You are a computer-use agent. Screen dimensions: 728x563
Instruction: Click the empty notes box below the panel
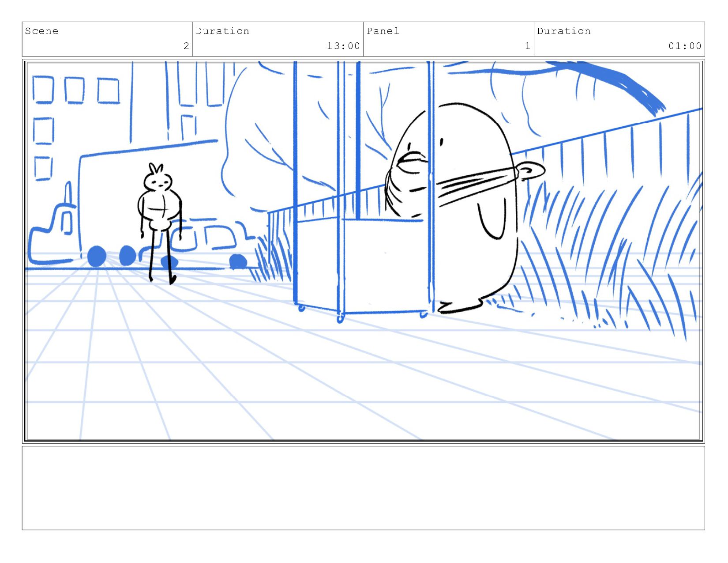click(364, 488)
